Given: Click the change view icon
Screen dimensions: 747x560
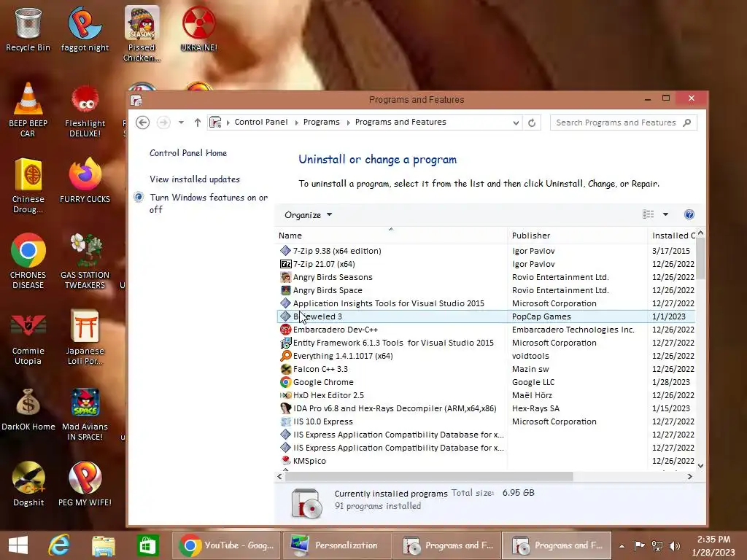Looking at the screenshot, I should [648, 214].
